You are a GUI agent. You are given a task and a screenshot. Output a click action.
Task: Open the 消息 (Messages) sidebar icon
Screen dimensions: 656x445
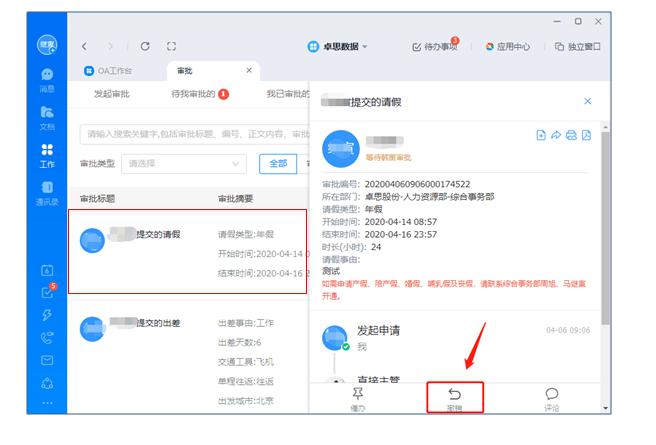tap(47, 79)
